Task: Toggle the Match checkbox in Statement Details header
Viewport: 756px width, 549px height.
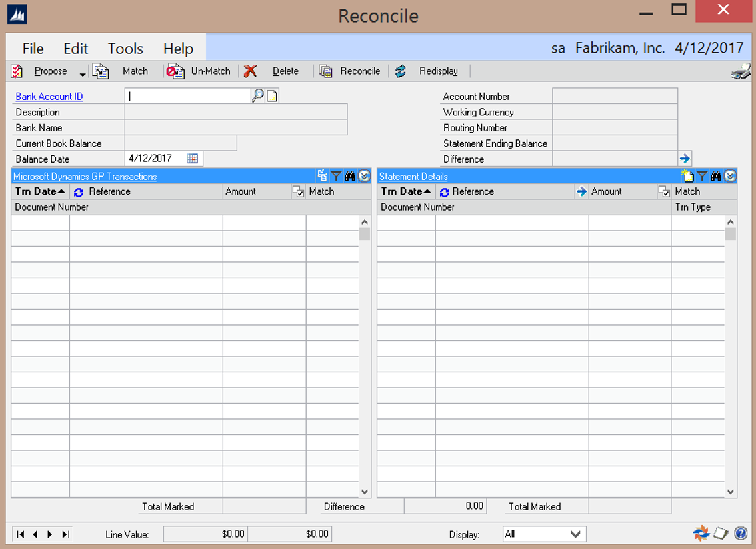Action: 664,192
